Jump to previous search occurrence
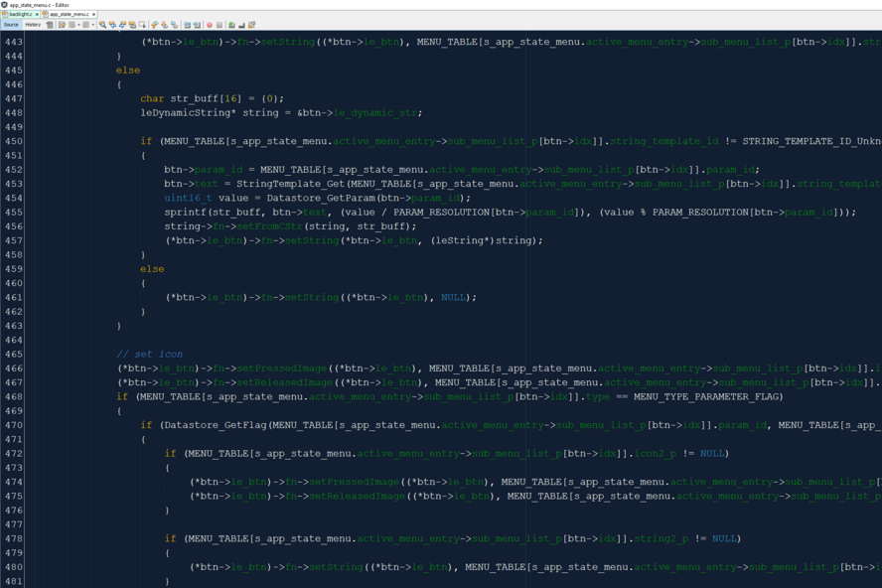The height and width of the screenshot is (588, 882). (x=112, y=25)
